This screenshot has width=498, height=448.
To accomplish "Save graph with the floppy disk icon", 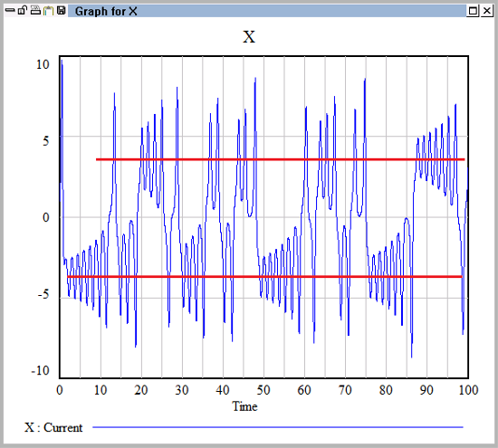I will (x=61, y=11).
